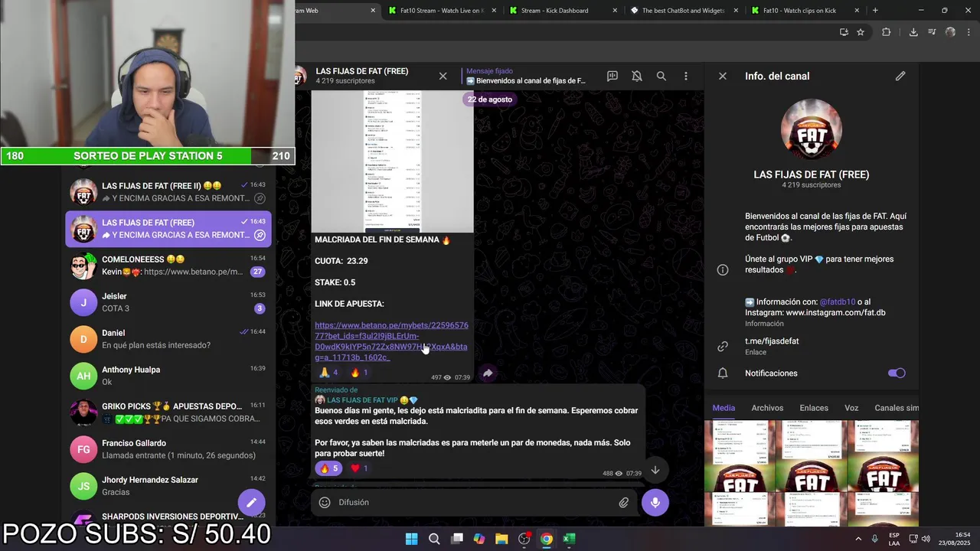Open the browser downloads icon

click(913, 32)
